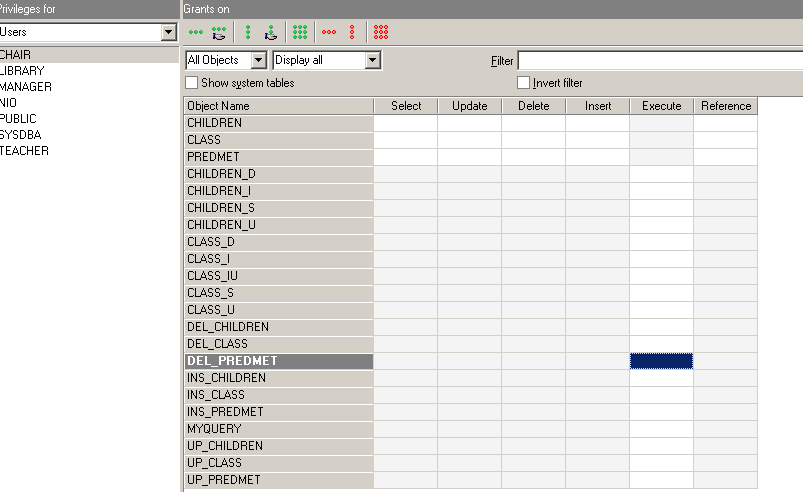Screen dimensions: 803x492
Task: Select the MYQUERY object row
Action: click(x=279, y=429)
